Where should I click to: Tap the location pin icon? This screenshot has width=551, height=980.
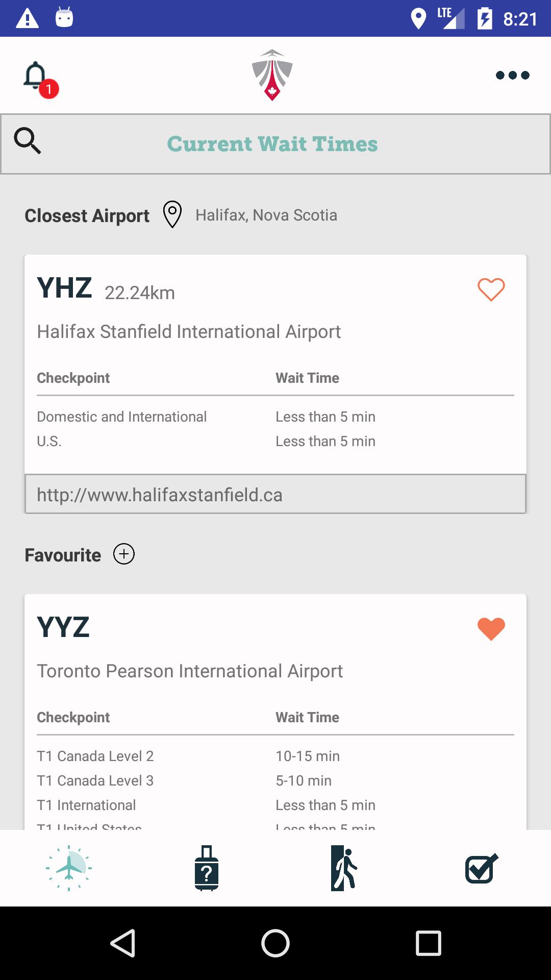tap(172, 214)
